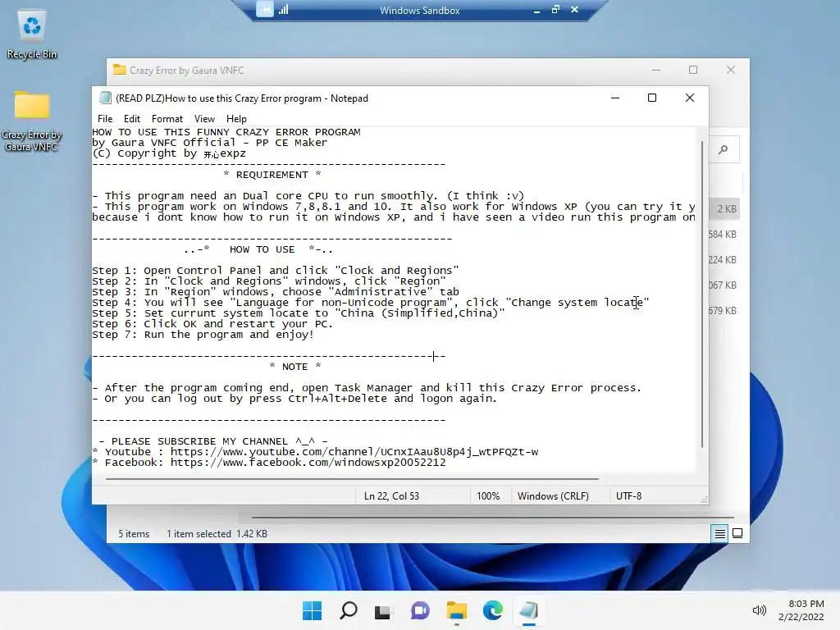Switch Explorer to large icons view

pyautogui.click(x=737, y=533)
